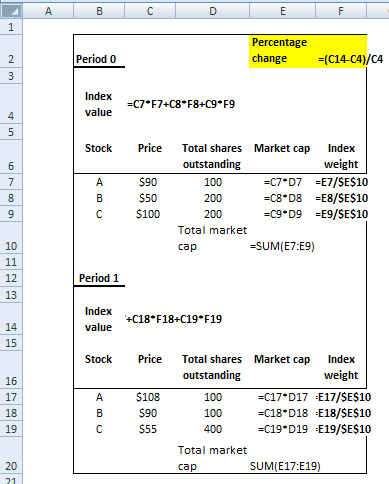Select row 10 header
The width and height of the screenshot is (389, 484).
click(x=11, y=238)
